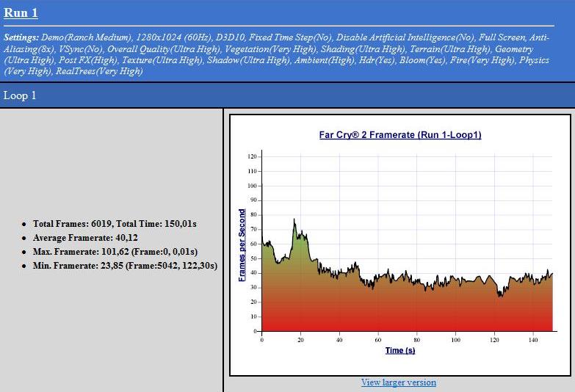The image size is (575, 392).
Task: Click the "Settings:" label text
Action: click(21, 37)
